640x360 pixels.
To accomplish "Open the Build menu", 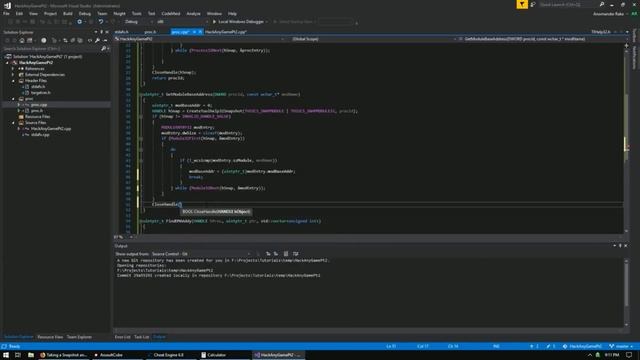I will [x=68, y=13].
